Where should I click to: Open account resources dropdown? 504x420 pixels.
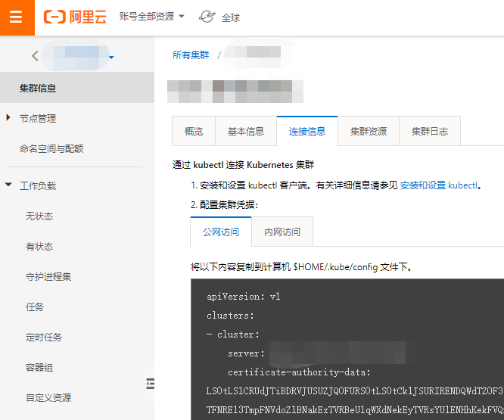pyautogui.click(x=151, y=17)
